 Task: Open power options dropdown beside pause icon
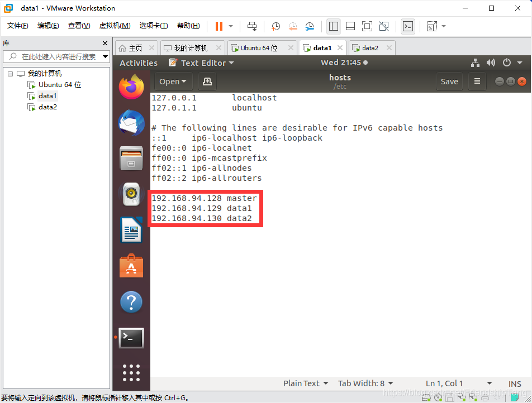coord(231,26)
